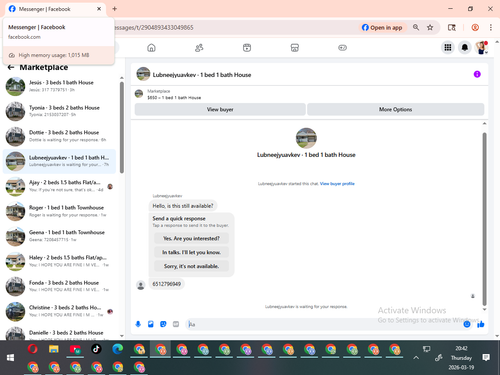Send quick response 'Sorry, it's not available.'

(x=191, y=266)
